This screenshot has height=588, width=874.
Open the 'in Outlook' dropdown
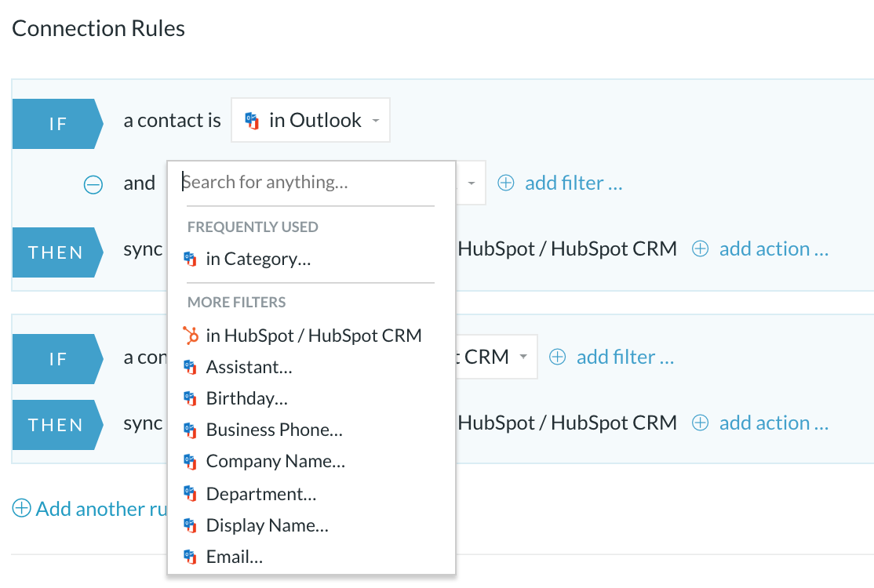[311, 120]
